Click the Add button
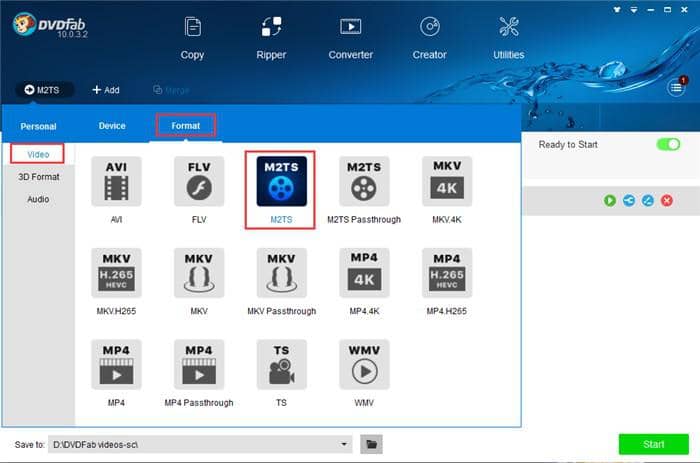Image resolution: width=700 pixels, height=463 pixels. click(106, 90)
